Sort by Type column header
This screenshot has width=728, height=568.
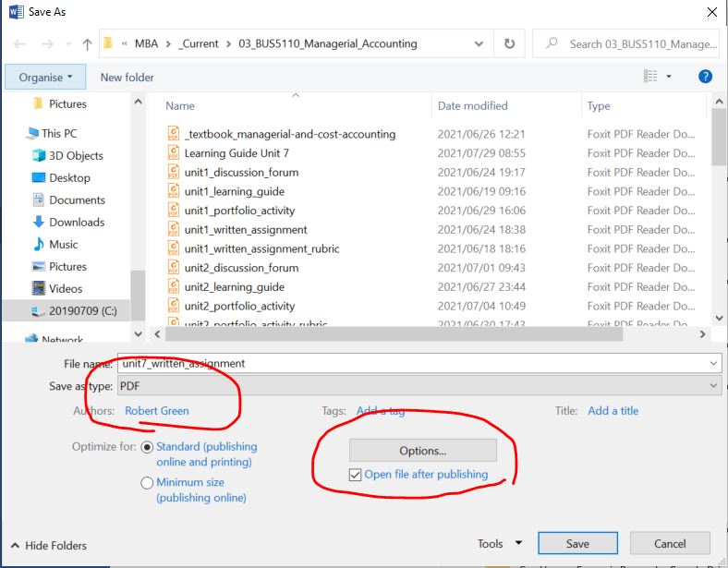pos(599,106)
